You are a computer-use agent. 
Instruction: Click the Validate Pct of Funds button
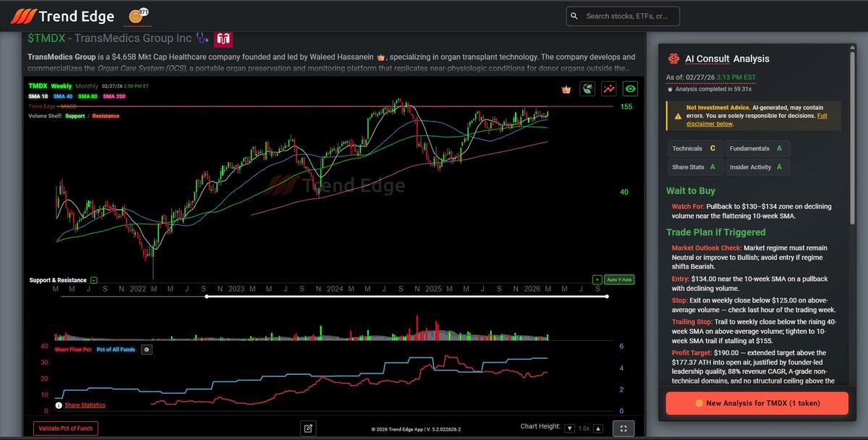(65, 428)
